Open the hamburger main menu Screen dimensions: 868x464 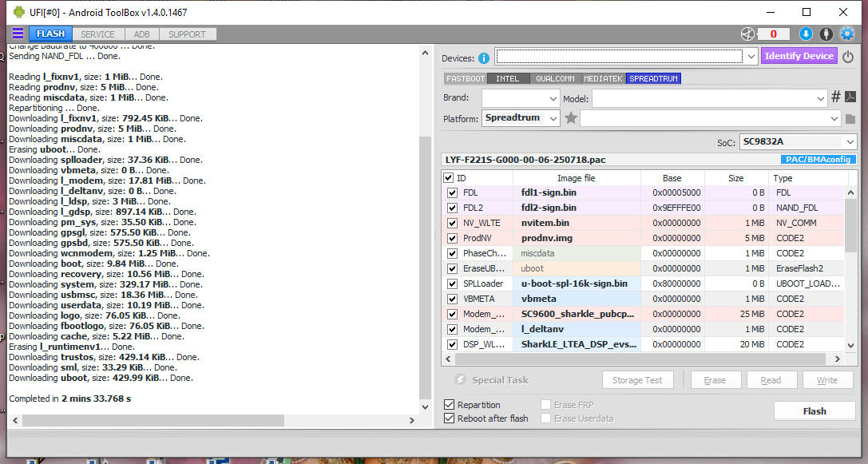18,34
